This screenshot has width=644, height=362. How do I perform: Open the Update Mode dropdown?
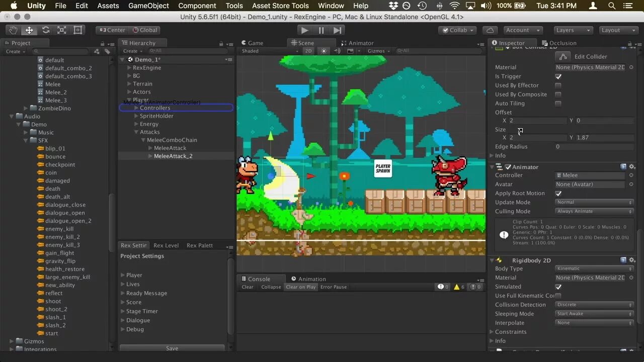pos(594,202)
